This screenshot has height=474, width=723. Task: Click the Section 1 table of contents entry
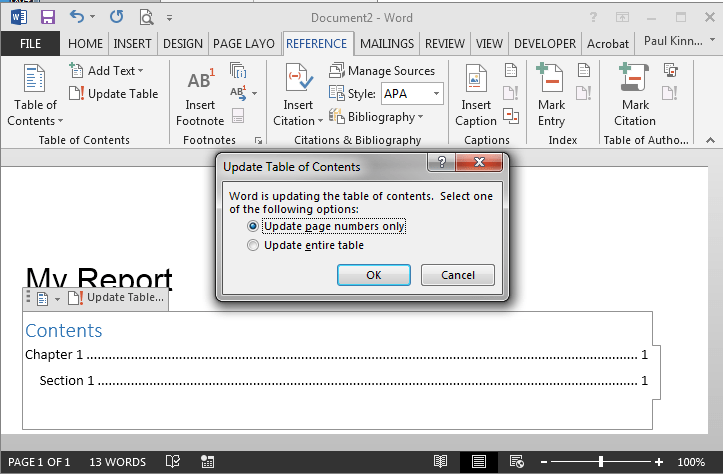344,380
